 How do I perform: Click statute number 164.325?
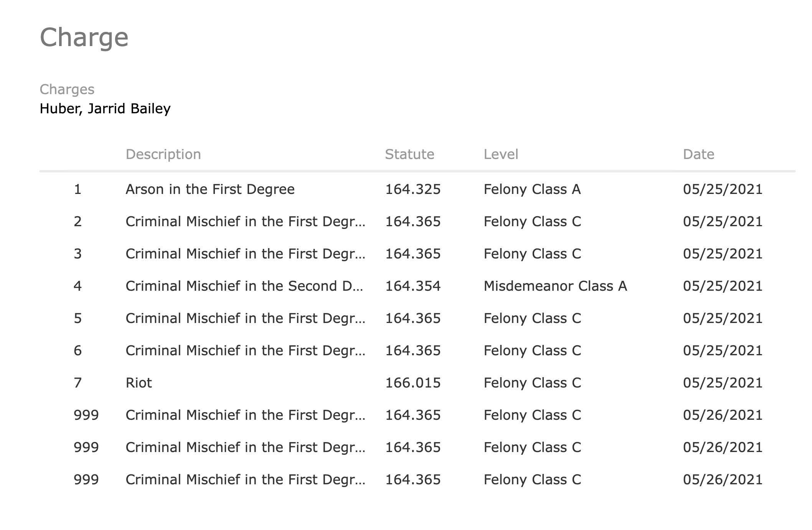click(413, 189)
